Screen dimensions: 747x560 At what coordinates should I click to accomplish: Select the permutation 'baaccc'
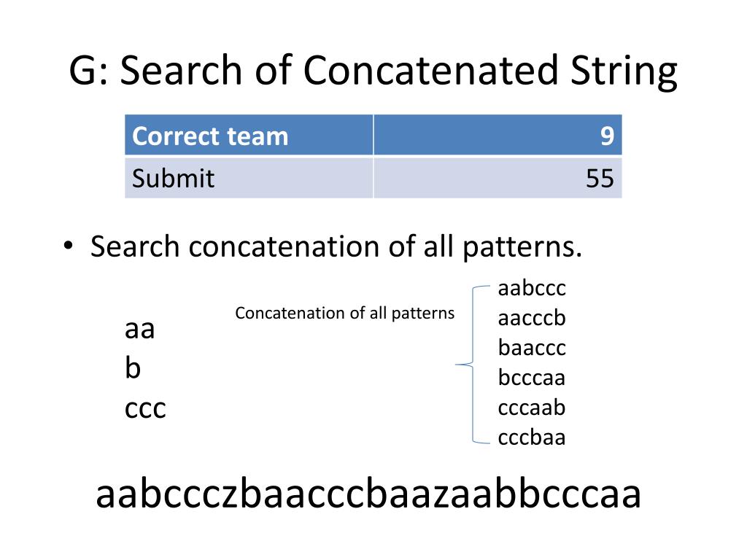[532, 348]
